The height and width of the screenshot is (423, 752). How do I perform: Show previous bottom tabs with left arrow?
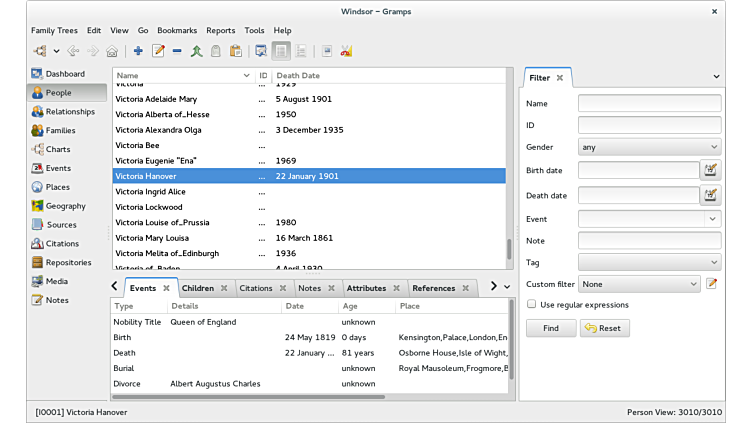(x=114, y=286)
